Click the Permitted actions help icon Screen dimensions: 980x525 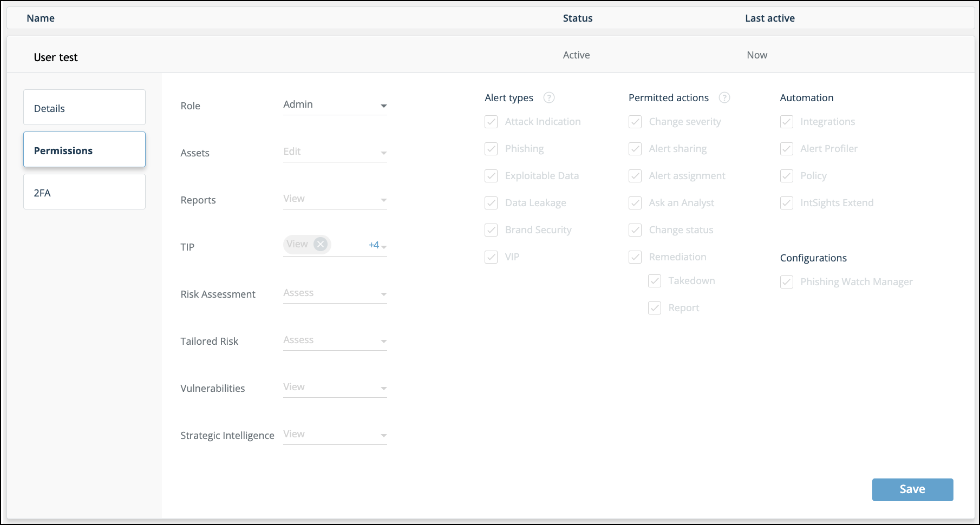(x=724, y=97)
